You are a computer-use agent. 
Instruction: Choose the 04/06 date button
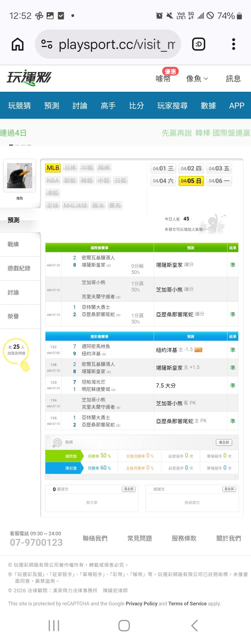pyautogui.click(x=219, y=181)
